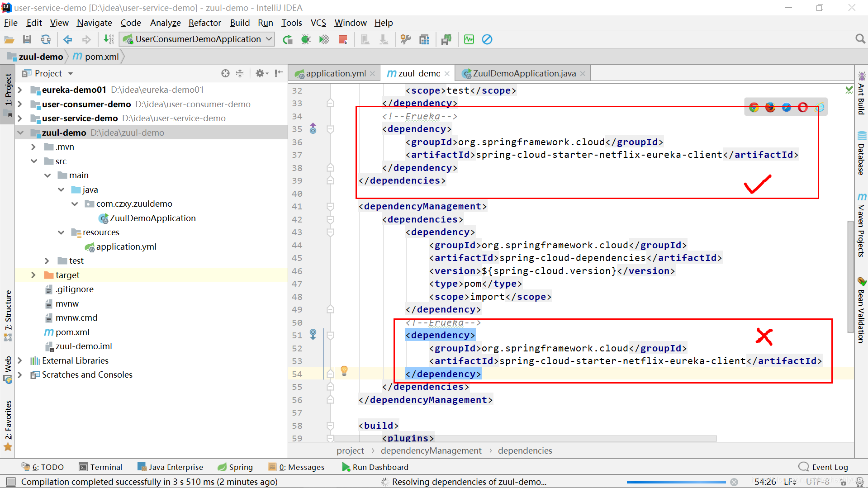Open Project panel gear settings

click(261, 73)
